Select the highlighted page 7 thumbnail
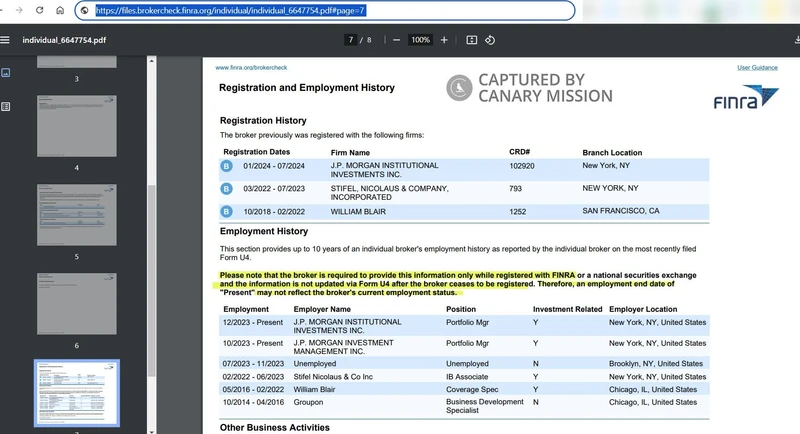The height and width of the screenshot is (434, 800). pos(77,393)
